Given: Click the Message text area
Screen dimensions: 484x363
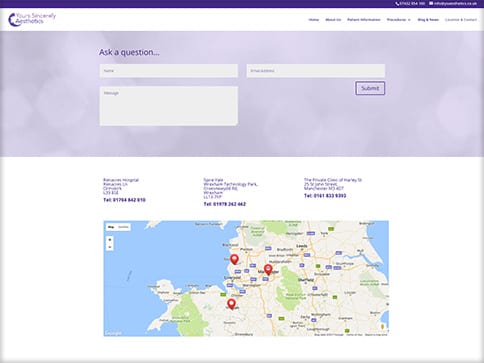Looking at the screenshot, I should (x=169, y=106).
